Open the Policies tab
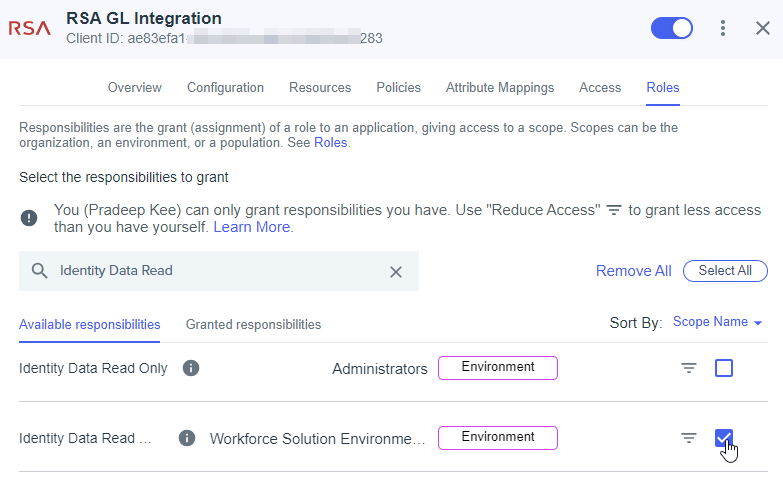The height and width of the screenshot is (479, 783). (398, 87)
